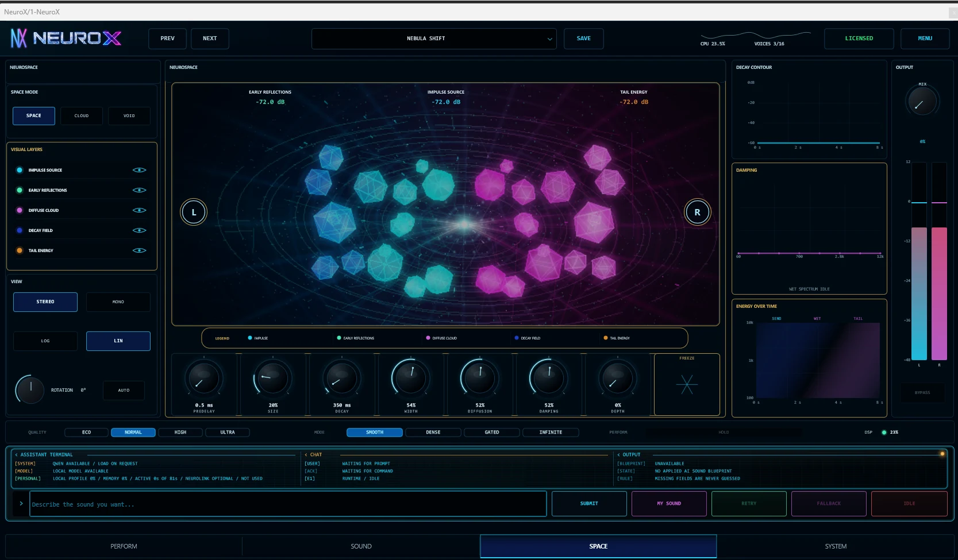Hide the Impulse Source layer eye

coord(139,170)
